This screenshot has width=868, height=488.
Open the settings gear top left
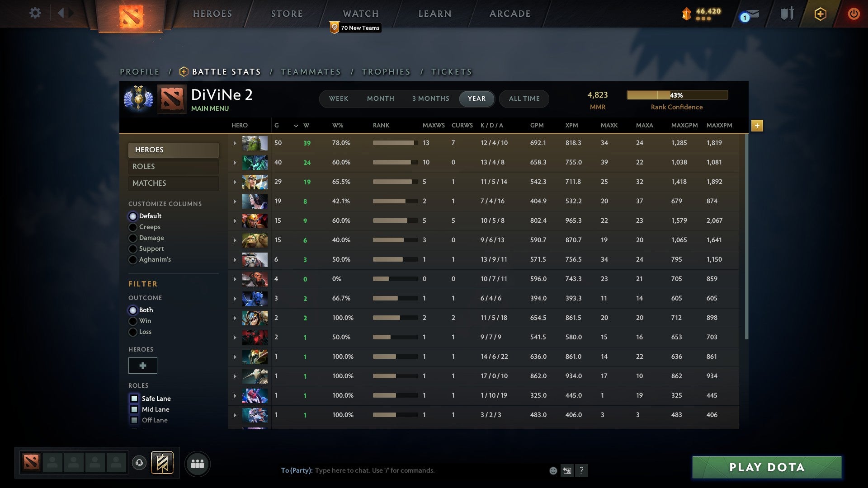[x=35, y=14]
